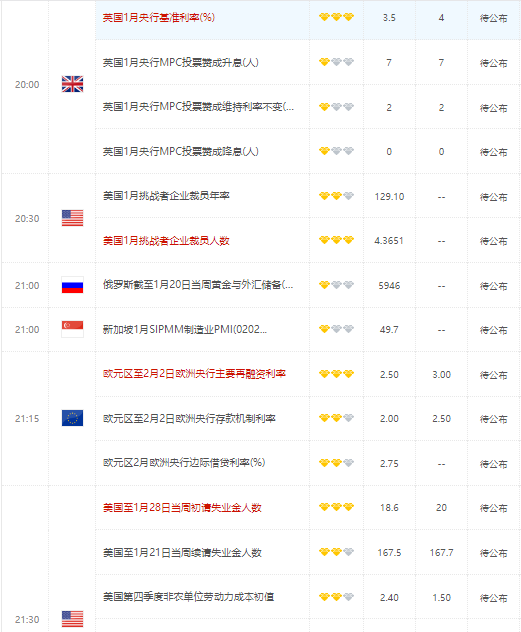Click the Russian flag icon
The image size is (521, 632).
[x=73, y=285]
